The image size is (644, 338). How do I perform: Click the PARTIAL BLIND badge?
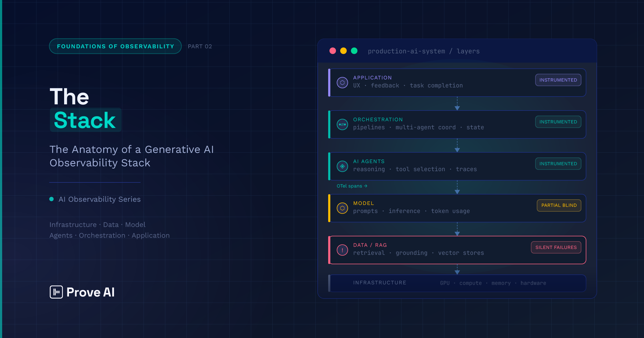tap(559, 205)
